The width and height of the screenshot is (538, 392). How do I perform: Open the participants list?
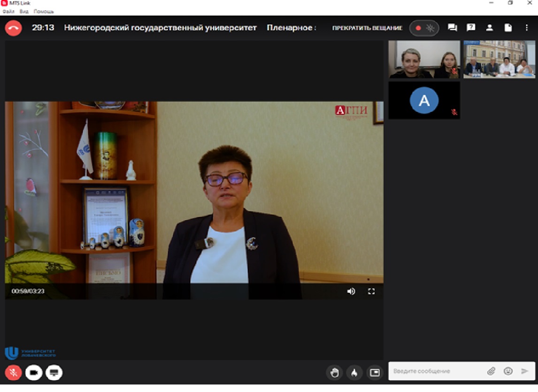(x=489, y=28)
